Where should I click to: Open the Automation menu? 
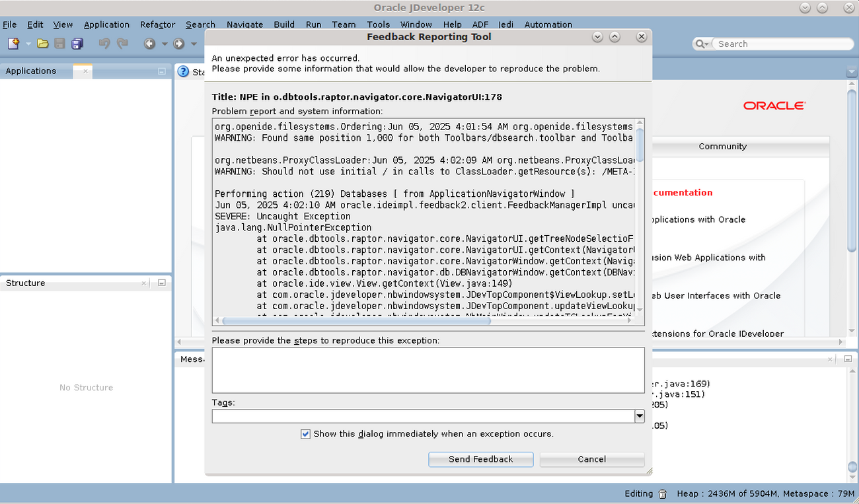pos(548,24)
